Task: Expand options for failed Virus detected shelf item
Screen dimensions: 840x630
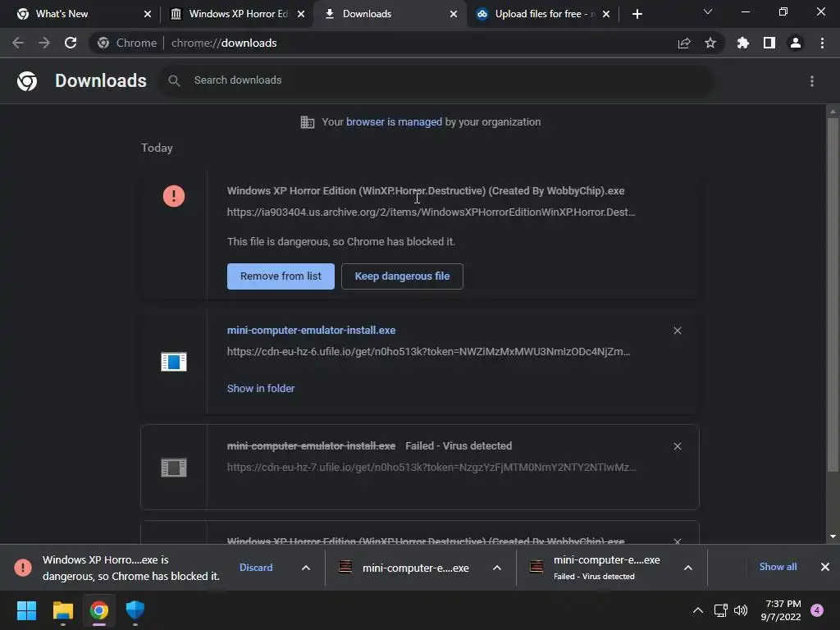Action: [688, 568]
